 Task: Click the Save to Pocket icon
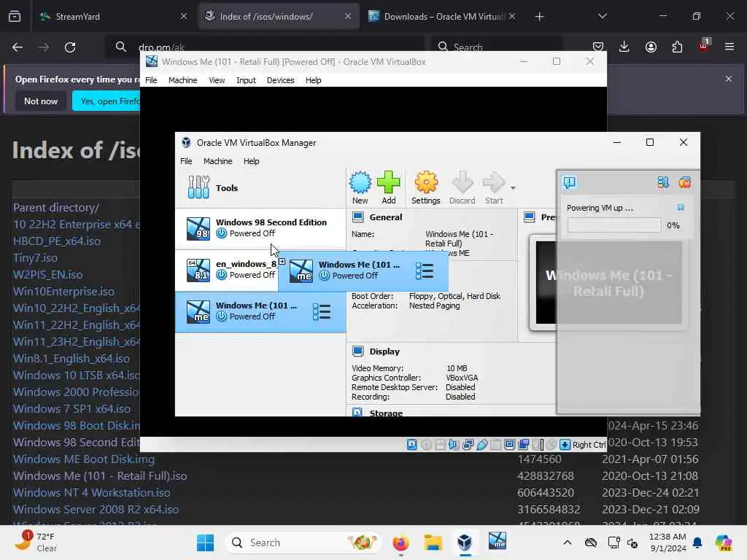tap(598, 47)
